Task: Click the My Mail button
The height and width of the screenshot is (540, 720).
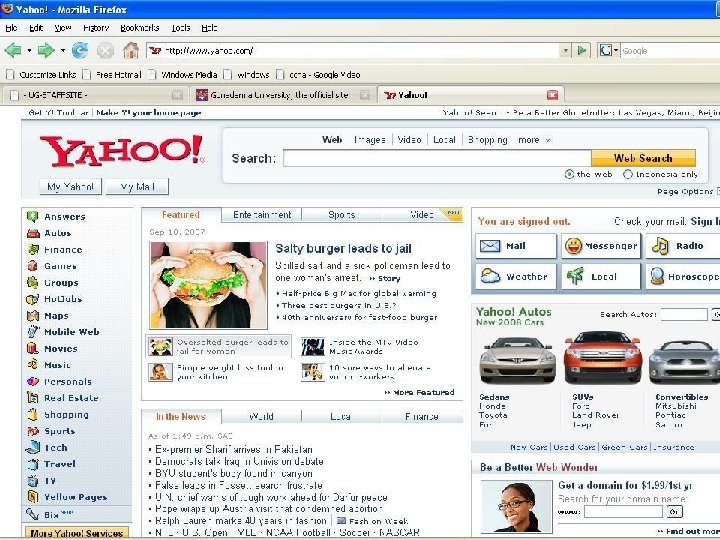Action: coord(137,186)
